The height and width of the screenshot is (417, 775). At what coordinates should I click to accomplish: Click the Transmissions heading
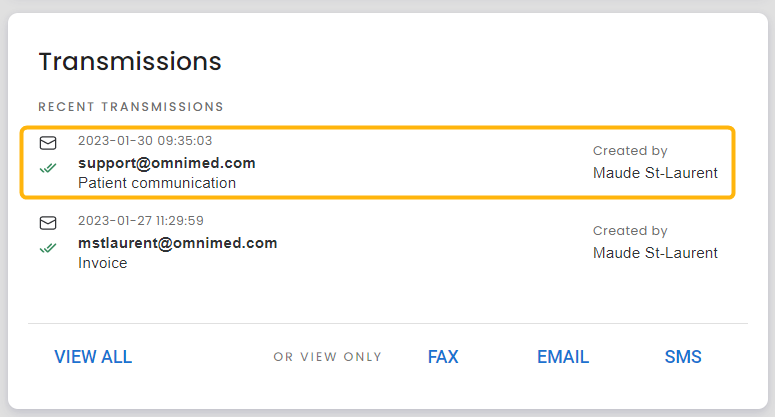pos(130,62)
